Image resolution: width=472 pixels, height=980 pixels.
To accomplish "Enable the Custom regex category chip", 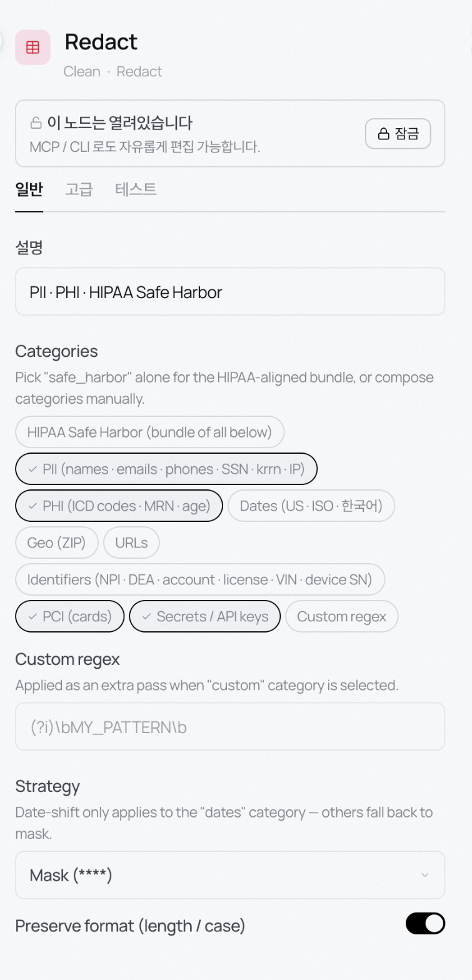I will 341,616.
